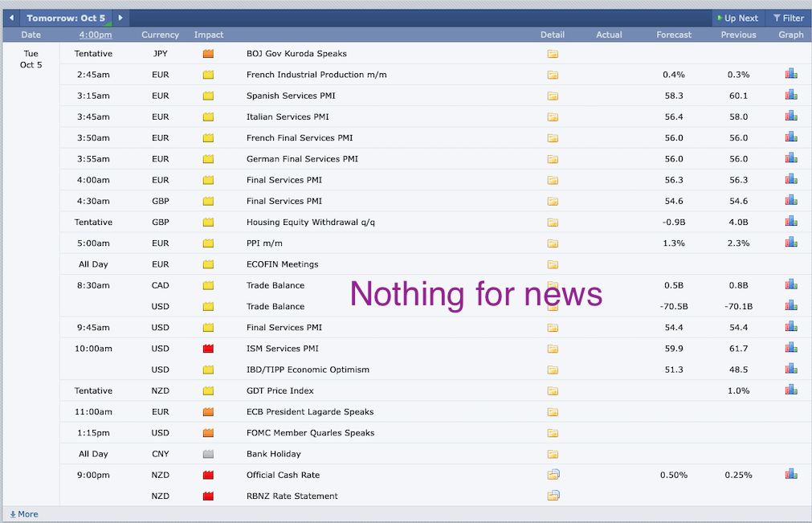Change the 4:00pm time setting
Viewport: 812px width, 523px height.
pyautogui.click(x=96, y=35)
